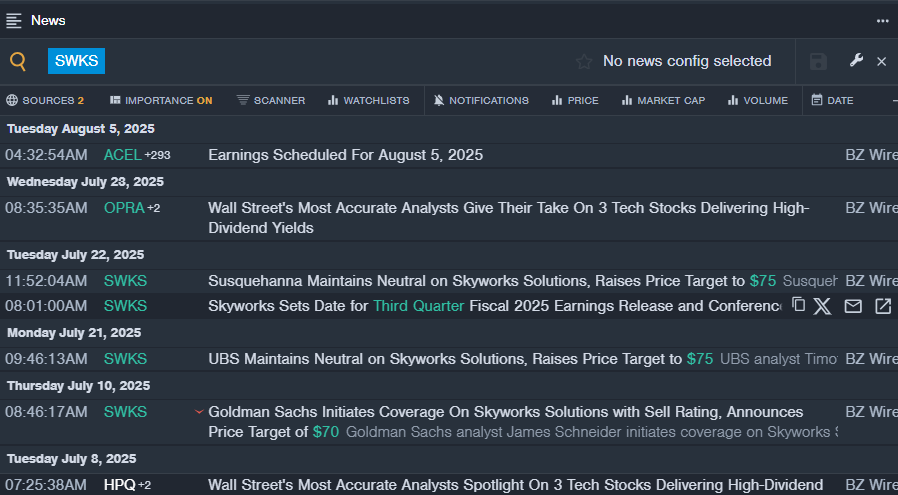Open Skyworks earnings story in new window
This screenshot has height=495, width=898.
click(x=883, y=307)
